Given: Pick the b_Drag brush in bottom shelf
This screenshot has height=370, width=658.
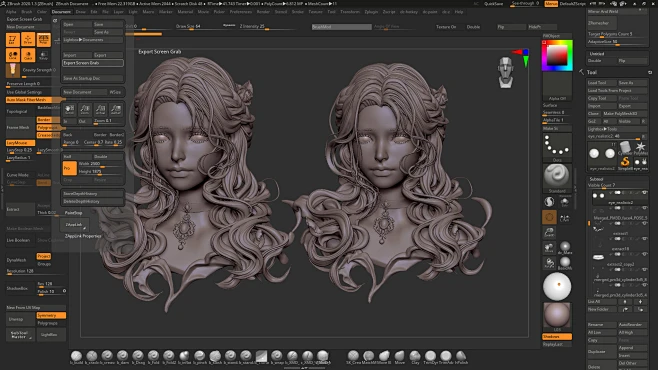Looking at the screenshot, I should [x=138, y=357].
